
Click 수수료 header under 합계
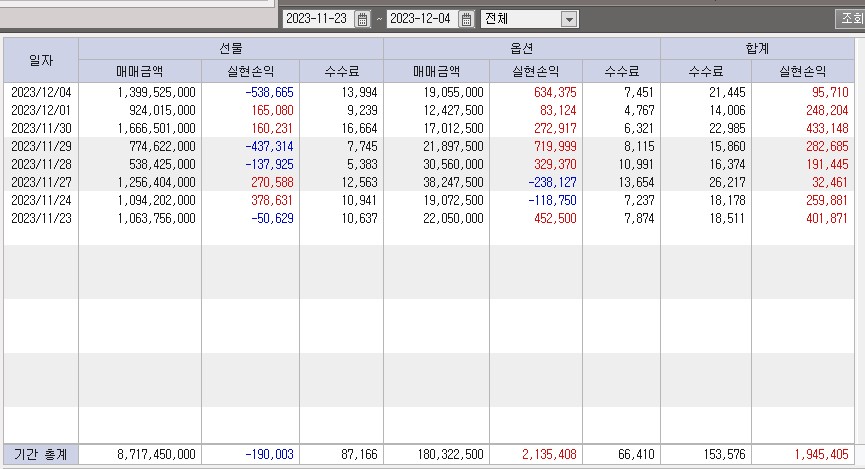(x=706, y=71)
